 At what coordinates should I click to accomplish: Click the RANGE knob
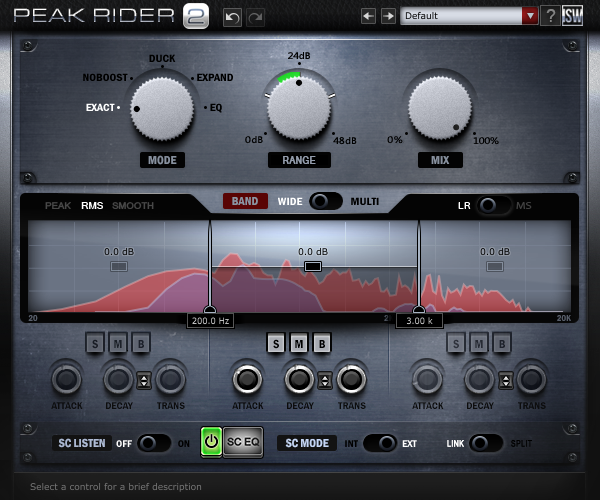point(299,108)
